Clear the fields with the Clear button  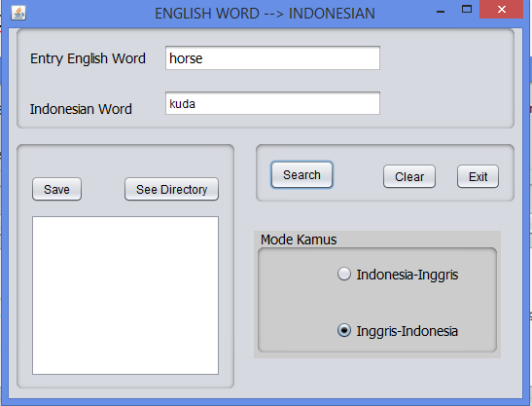click(409, 176)
